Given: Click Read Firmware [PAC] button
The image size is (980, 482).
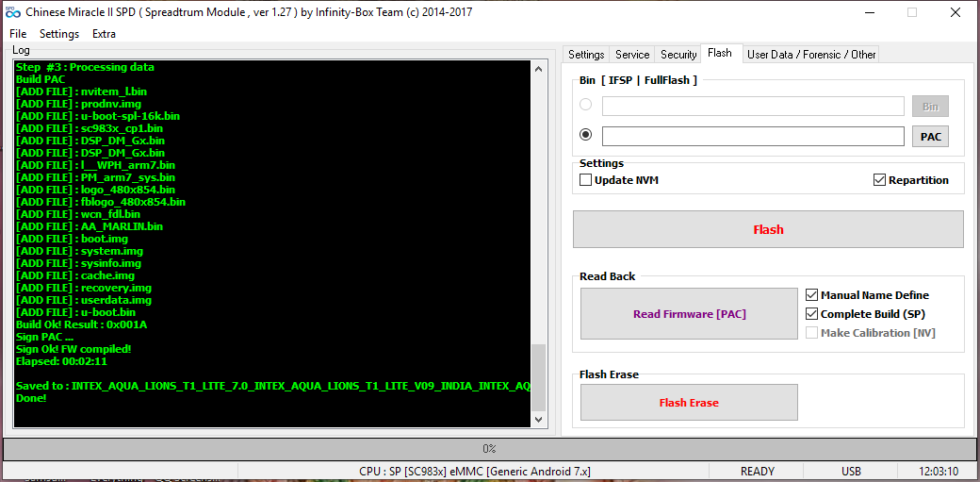Looking at the screenshot, I should [689, 313].
